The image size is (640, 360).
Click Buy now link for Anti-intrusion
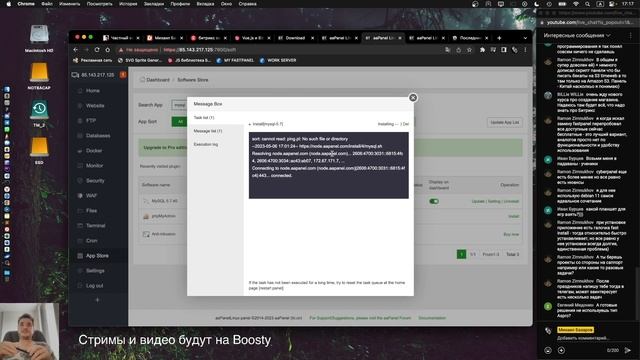click(x=511, y=234)
